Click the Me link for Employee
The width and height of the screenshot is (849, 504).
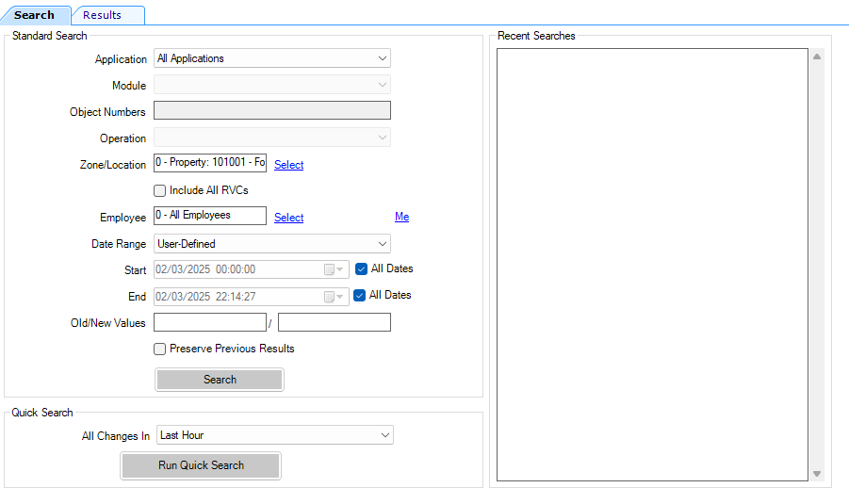point(401,217)
